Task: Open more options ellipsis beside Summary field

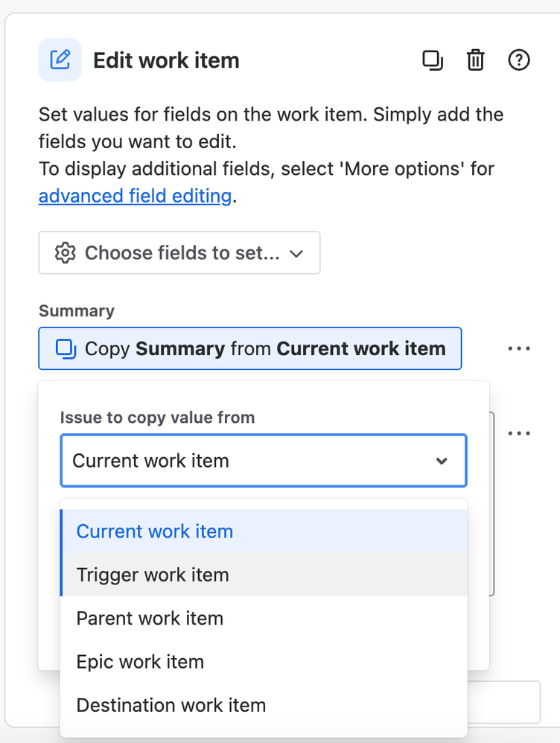Action: point(519,348)
